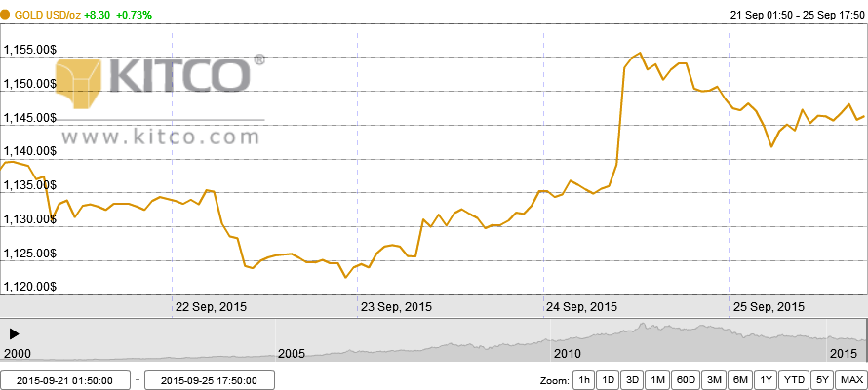The image size is (868, 390).
Task: Click the 2000 marker in navigator timeline
Action: pyautogui.click(x=18, y=354)
